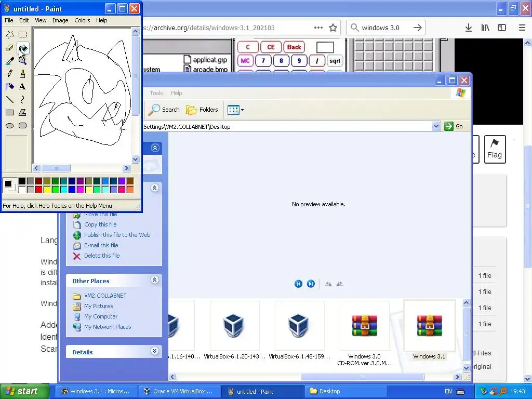Open the Paint File menu
Viewport: 532px width, 399px height.
(9, 20)
